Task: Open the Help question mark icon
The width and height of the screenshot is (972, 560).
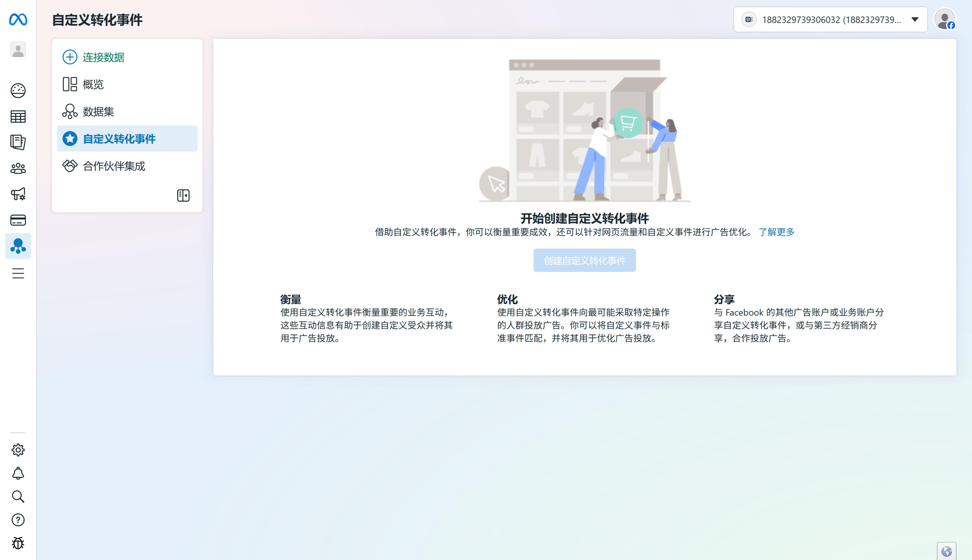Action: 18,520
